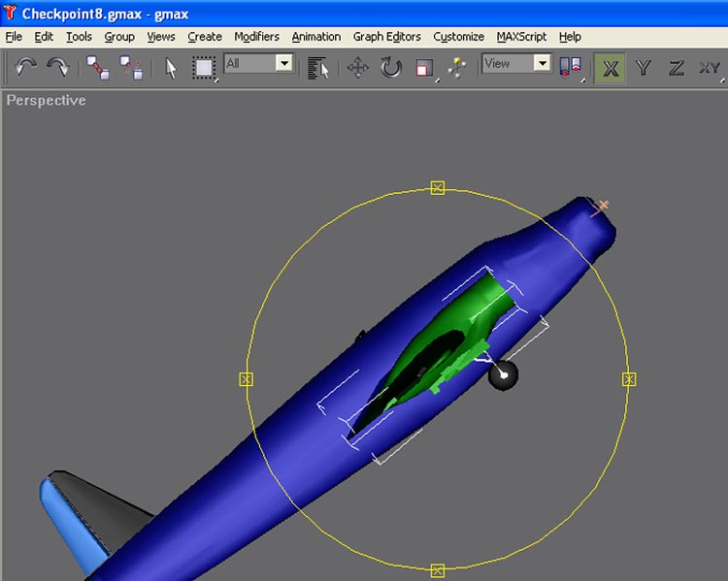
Task: Expand the XY plane constraint flyout
Action: 710,68
